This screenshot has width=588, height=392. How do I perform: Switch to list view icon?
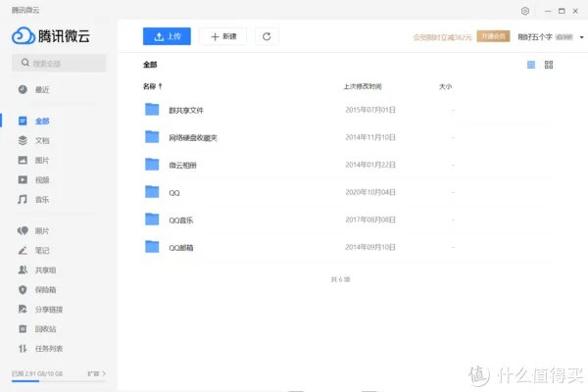tap(531, 65)
